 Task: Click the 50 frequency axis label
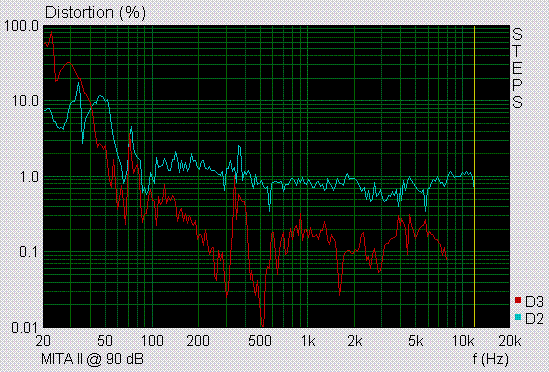pyautogui.click(x=105, y=341)
